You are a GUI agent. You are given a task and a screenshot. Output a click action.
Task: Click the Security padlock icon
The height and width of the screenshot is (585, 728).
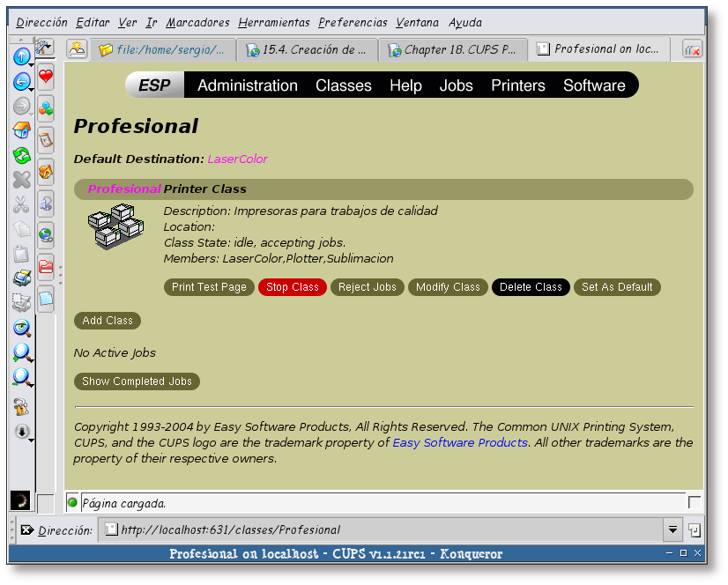[22, 406]
